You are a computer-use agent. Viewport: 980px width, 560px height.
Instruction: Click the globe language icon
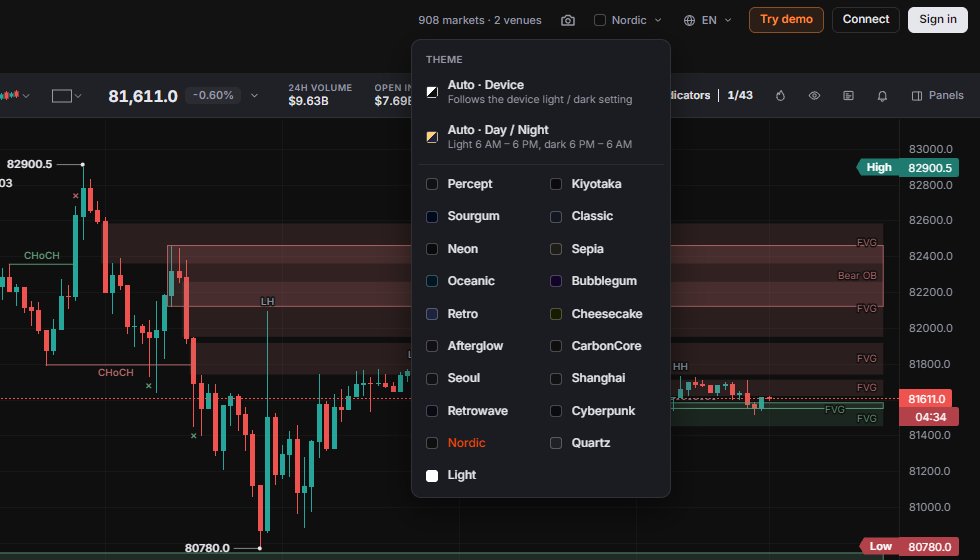(689, 21)
